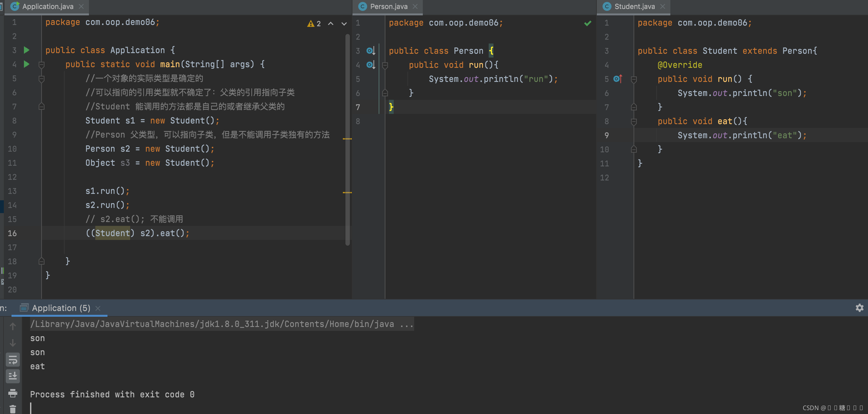Close the Student.java tab
The height and width of the screenshot is (414, 868).
663,6
